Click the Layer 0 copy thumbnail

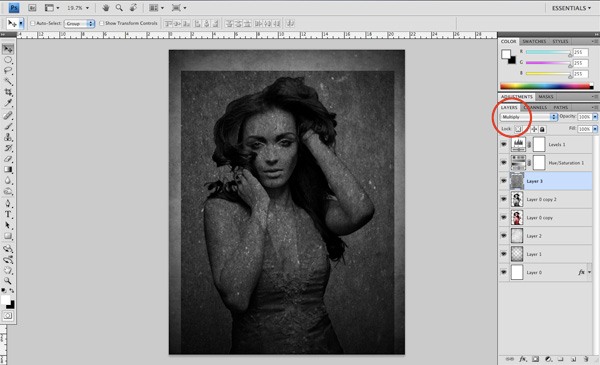coord(517,218)
